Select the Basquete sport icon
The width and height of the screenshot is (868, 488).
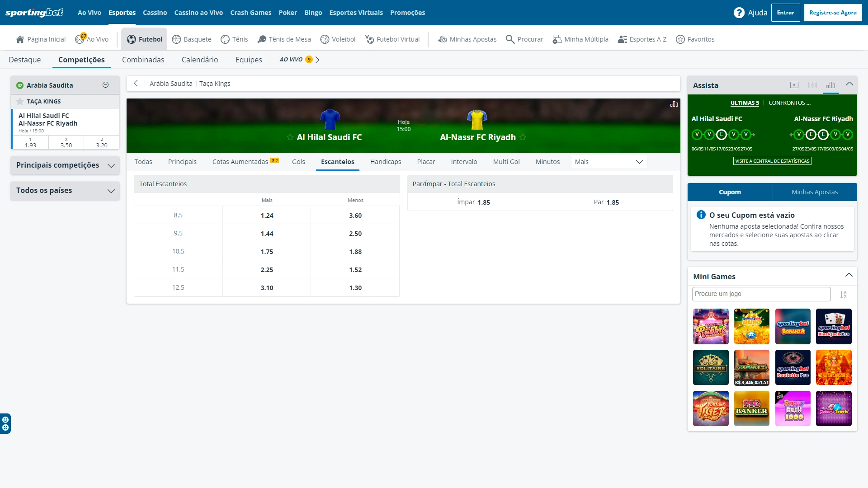click(x=176, y=39)
